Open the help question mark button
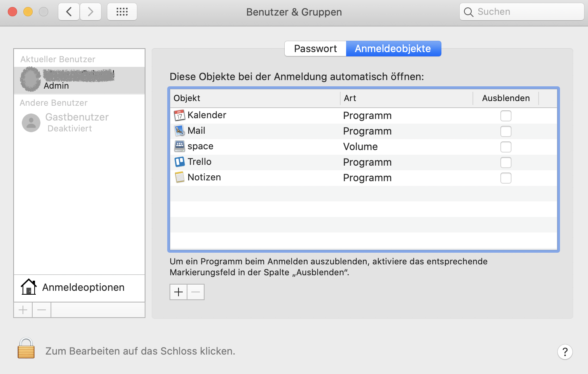Viewport: 588px width, 374px height. [565, 352]
